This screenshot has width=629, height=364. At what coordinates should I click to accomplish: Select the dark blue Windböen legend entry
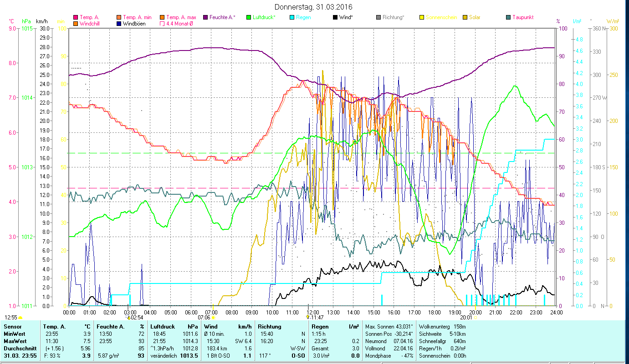[131, 23]
